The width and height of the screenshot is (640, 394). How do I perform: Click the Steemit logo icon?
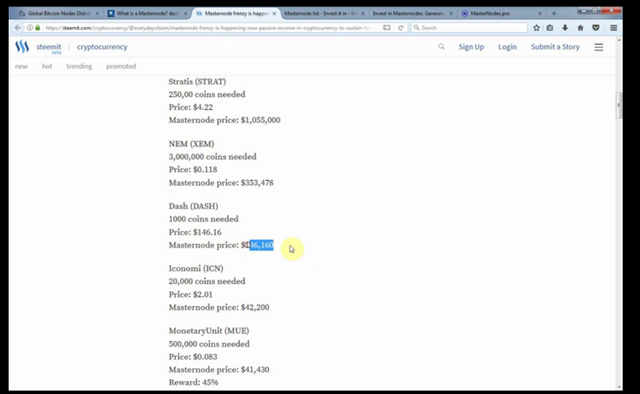point(22,47)
